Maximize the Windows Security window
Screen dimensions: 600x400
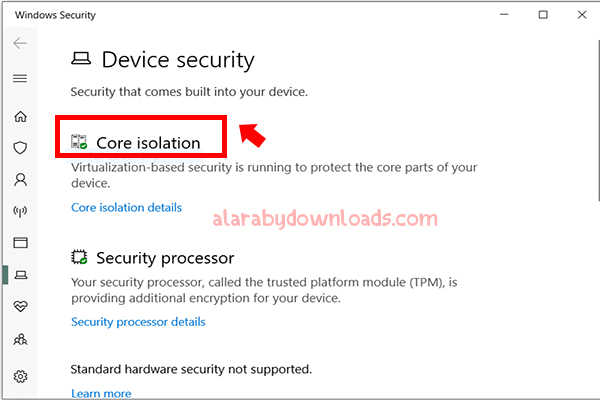pyautogui.click(x=543, y=15)
